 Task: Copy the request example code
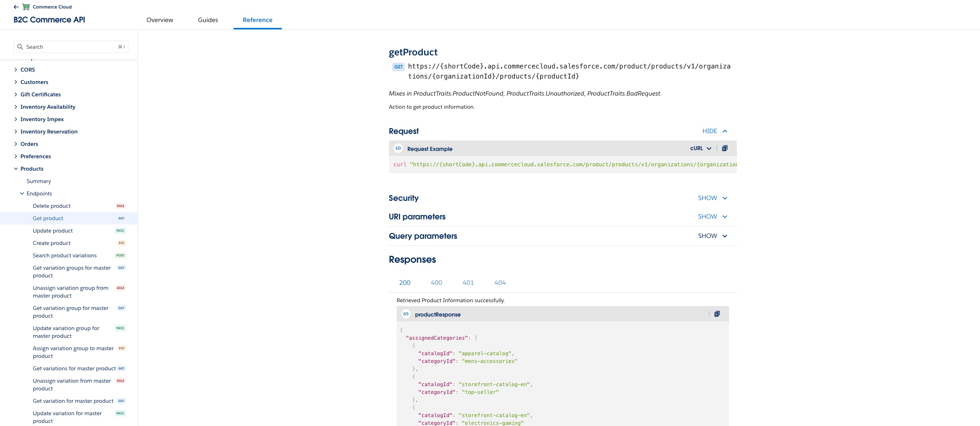click(x=725, y=148)
